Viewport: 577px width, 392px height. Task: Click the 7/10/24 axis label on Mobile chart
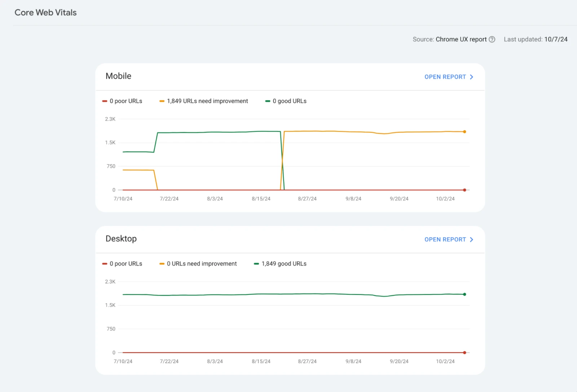[123, 199]
